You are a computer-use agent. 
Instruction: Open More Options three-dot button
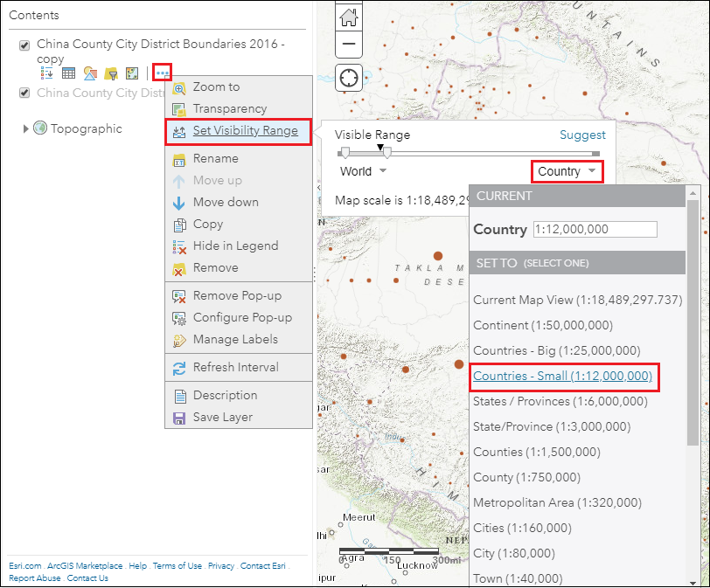click(x=162, y=73)
